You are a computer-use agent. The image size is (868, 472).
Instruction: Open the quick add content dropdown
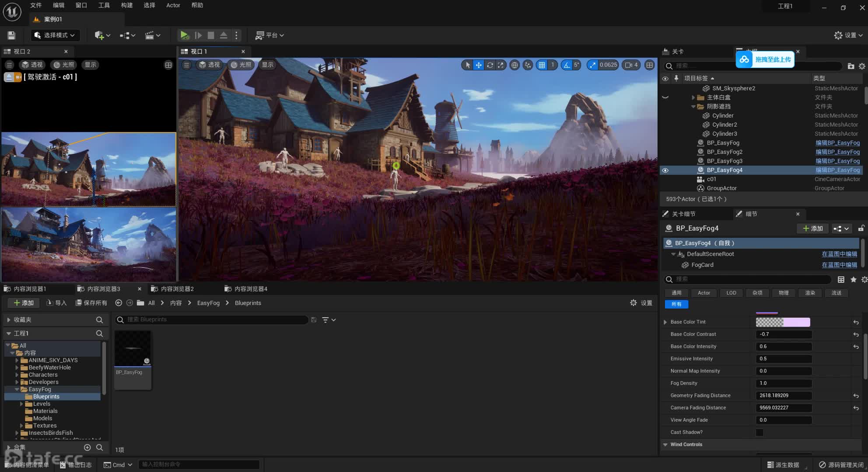coord(102,35)
